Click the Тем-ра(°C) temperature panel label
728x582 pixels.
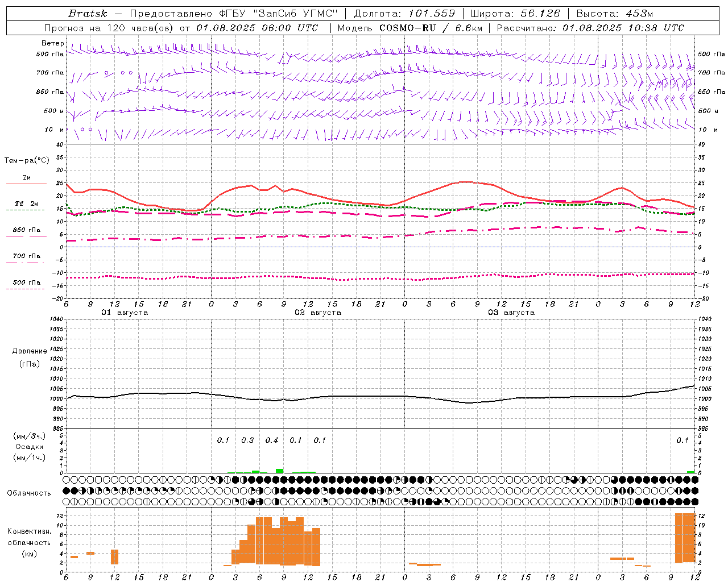[x=27, y=161]
